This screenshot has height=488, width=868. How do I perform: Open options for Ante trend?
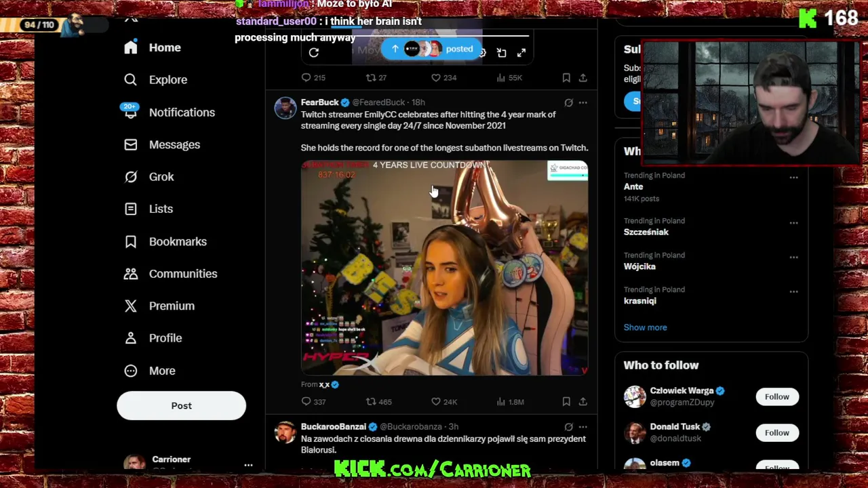pyautogui.click(x=793, y=178)
